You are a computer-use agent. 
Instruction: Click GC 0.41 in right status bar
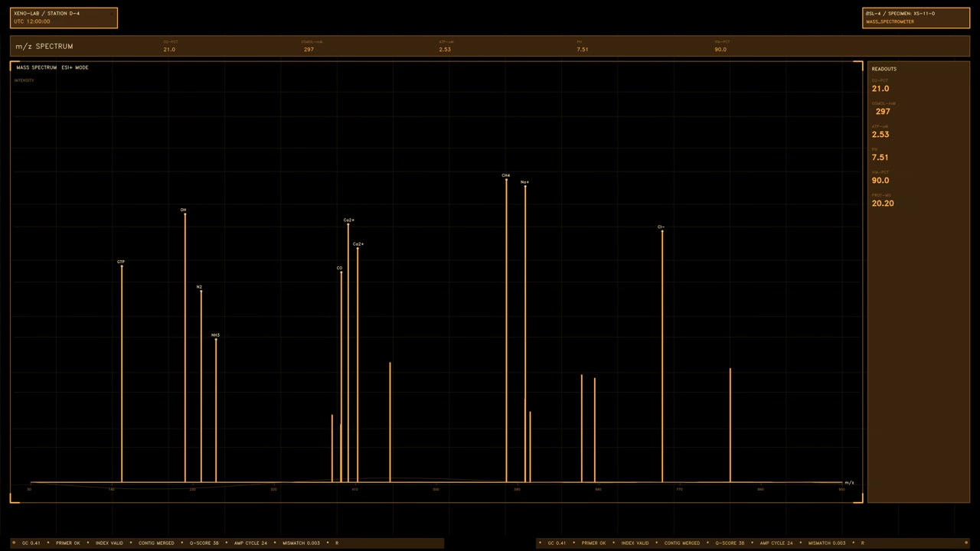557,543
